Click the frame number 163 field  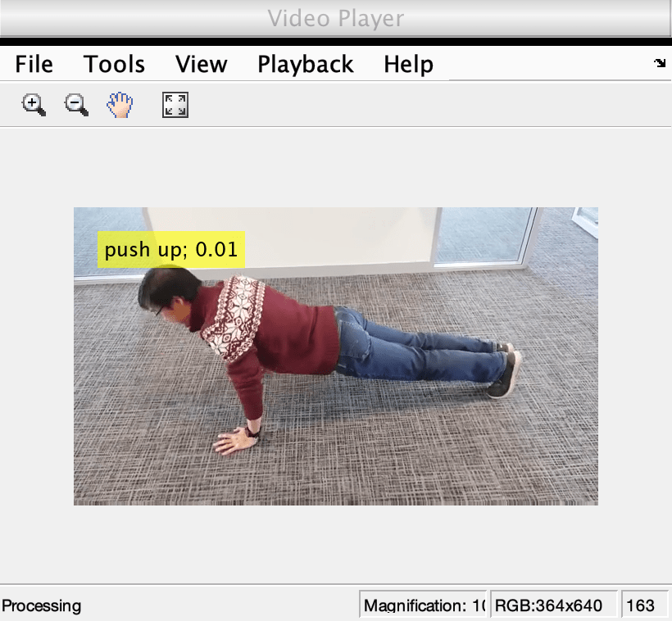pos(644,605)
